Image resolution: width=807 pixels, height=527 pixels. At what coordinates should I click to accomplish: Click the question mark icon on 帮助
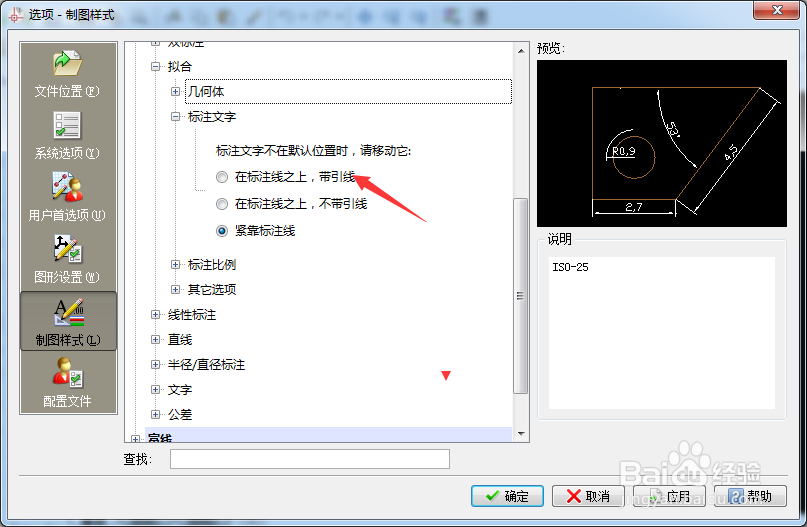(x=736, y=496)
